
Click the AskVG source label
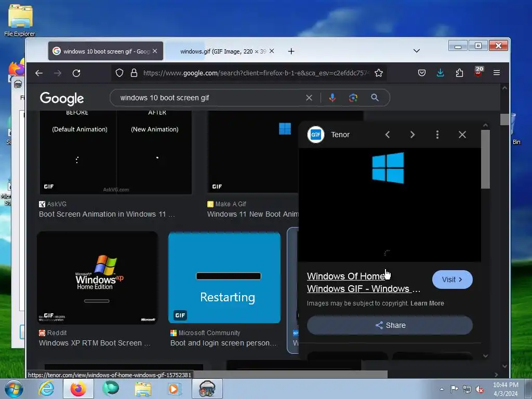pyautogui.click(x=52, y=204)
